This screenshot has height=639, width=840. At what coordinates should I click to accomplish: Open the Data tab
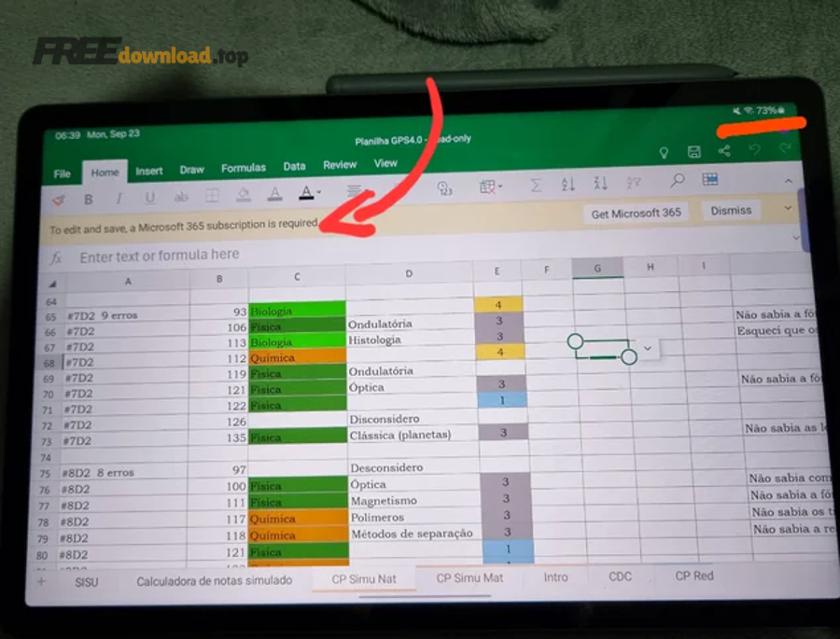point(294,166)
